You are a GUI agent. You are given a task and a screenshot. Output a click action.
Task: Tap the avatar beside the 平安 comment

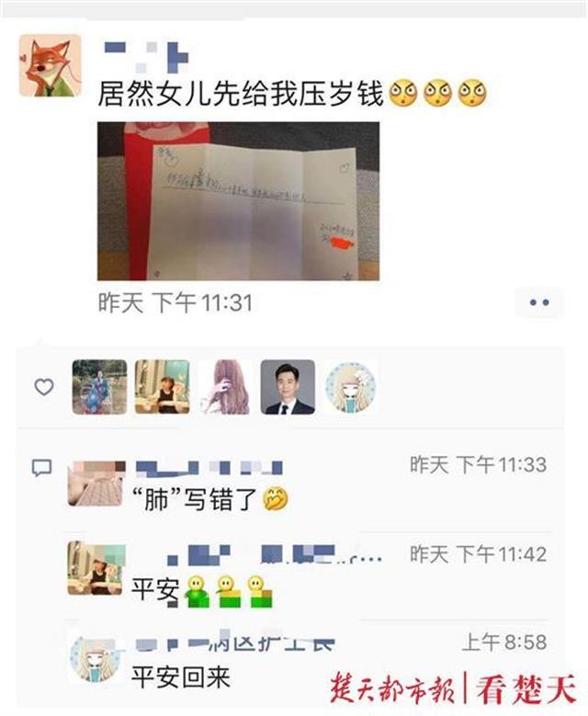(x=96, y=568)
